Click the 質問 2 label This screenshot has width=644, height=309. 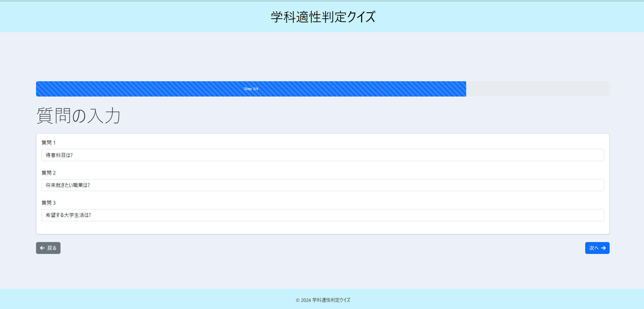click(49, 172)
